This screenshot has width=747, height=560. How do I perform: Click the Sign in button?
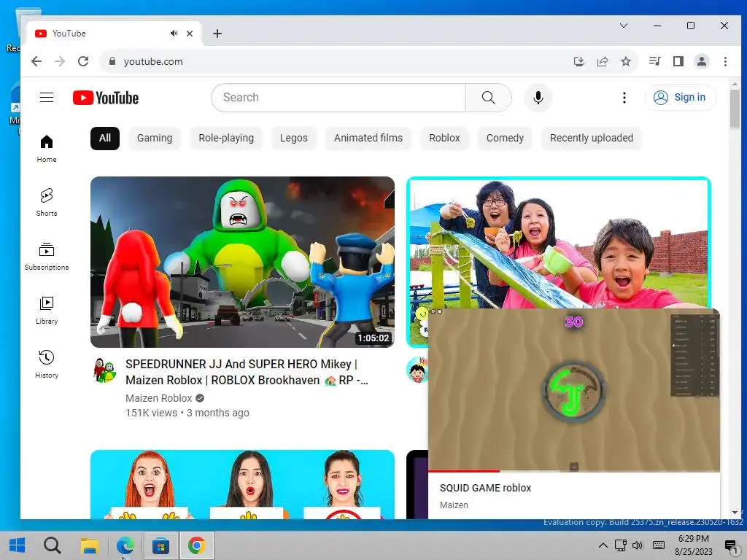[x=681, y=98]
